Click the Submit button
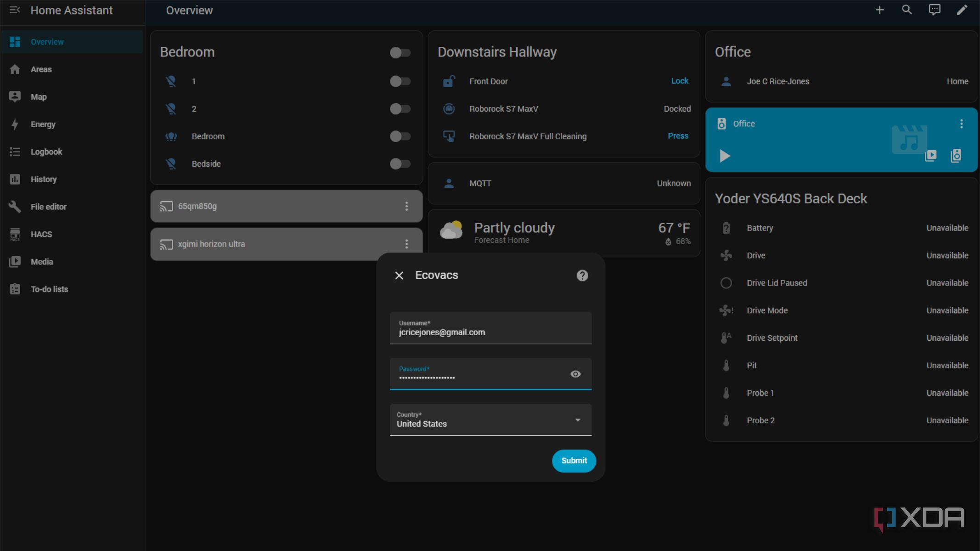The width and height of the screenshot is (980, 551). click(x=574, y=461)
